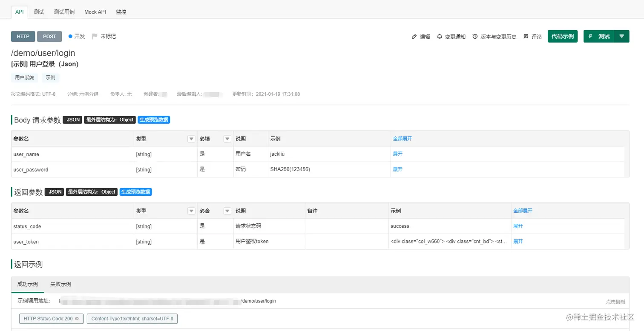Click the info icon beside HTTP Status Code:200
The width and height of the screenshot is (644, 331).
coord(77,319)
